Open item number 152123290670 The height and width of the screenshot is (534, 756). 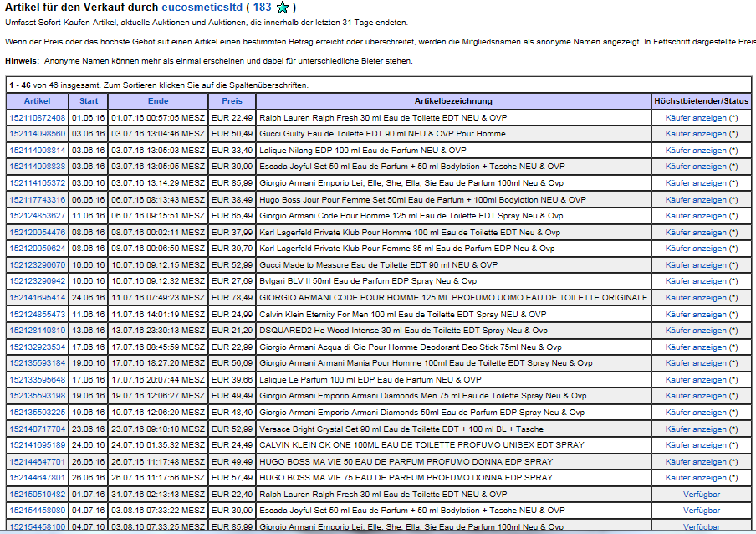click(x=38, y=265)
